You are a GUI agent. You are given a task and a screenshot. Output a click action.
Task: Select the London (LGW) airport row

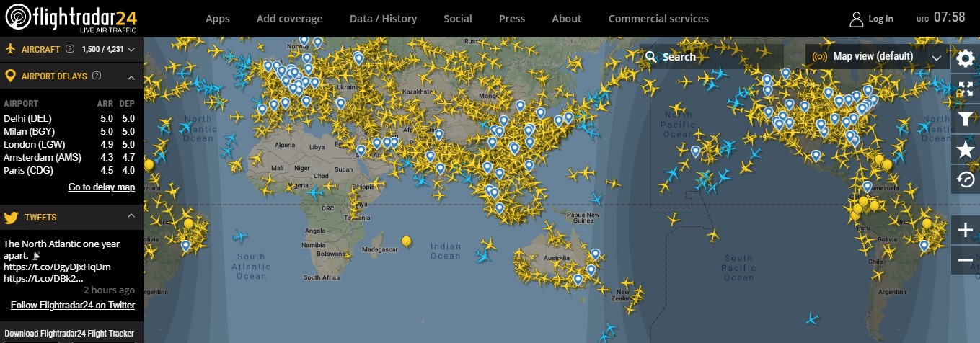click(70, 144)
